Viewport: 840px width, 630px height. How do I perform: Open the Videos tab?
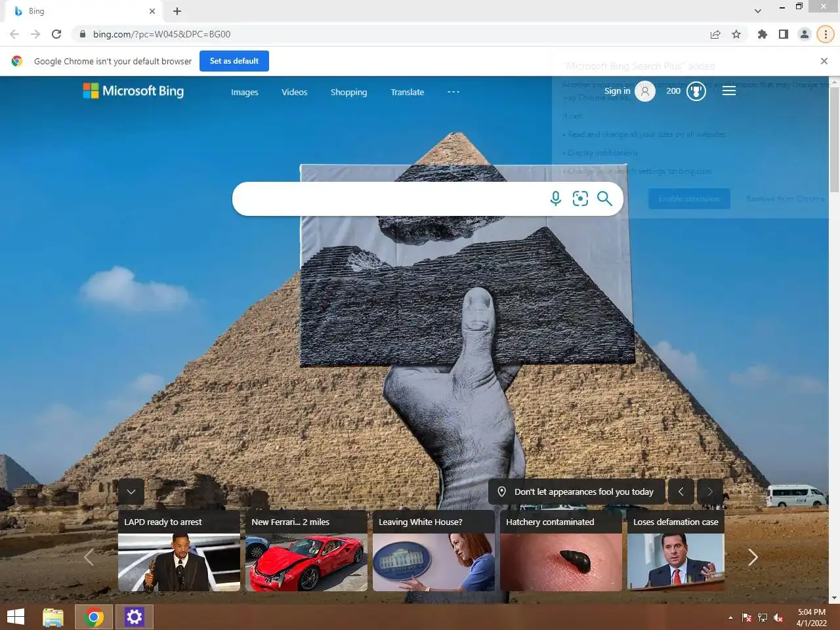[295, 93]
